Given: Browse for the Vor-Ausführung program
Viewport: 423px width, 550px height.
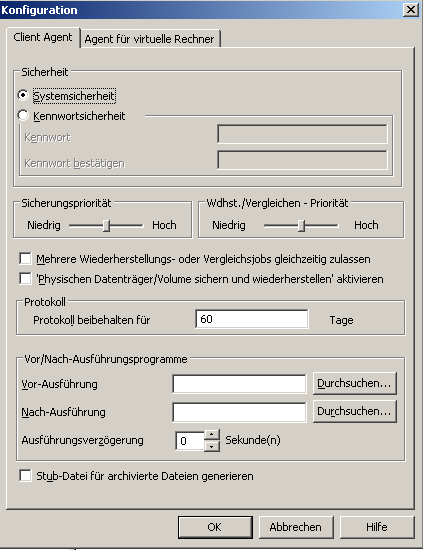Looking at the screenshot, I should tap(355, 383).
